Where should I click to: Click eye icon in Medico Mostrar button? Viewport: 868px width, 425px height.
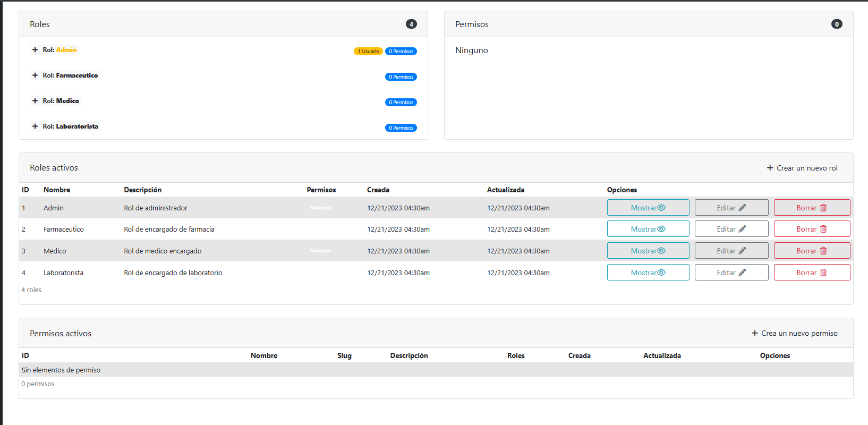point(661,251)
